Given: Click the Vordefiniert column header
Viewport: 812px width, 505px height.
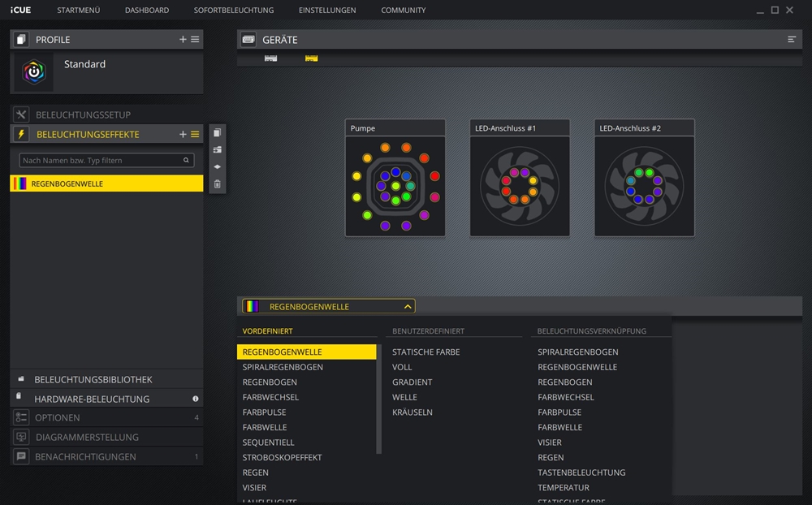Looking at the screenshot, I should 268,331.
